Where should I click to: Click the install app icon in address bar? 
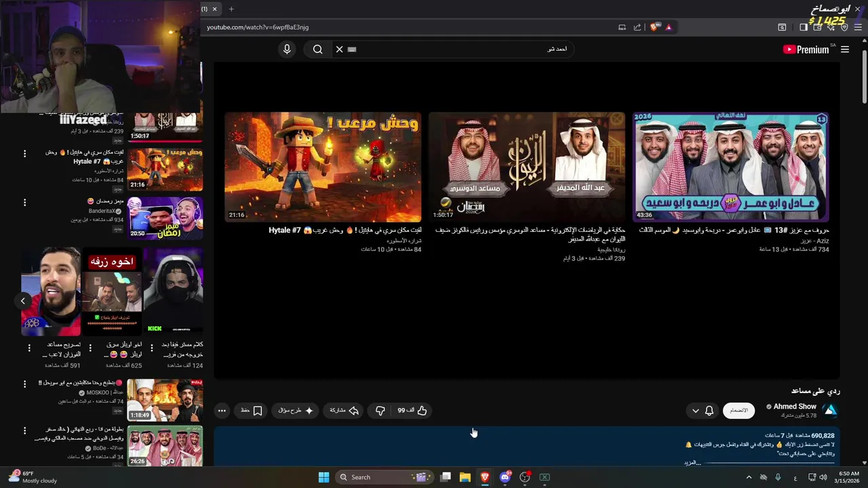[622, 27]
